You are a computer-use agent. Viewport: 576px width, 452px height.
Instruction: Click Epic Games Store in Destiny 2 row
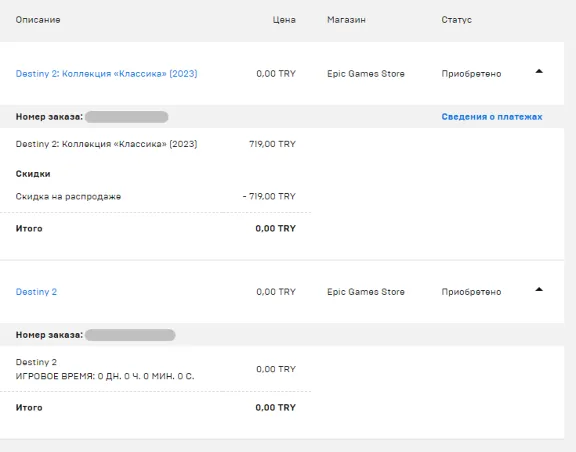(366, 292)
